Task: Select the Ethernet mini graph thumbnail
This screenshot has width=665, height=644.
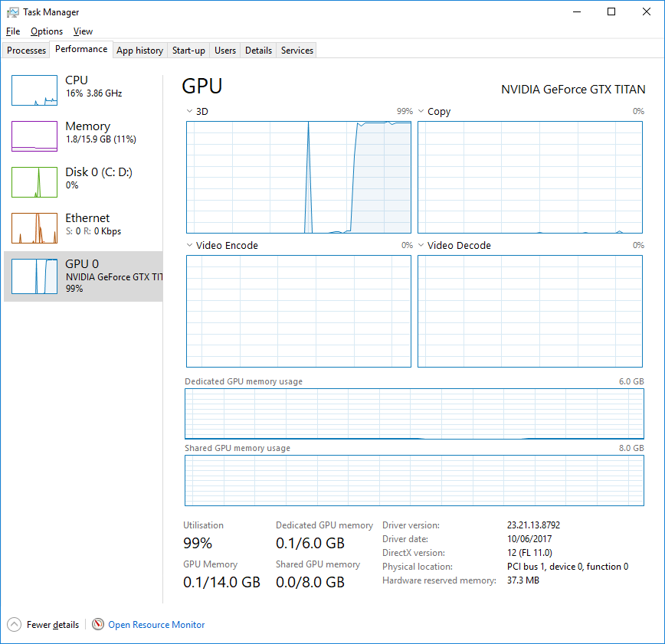Action: click(34, 228)
